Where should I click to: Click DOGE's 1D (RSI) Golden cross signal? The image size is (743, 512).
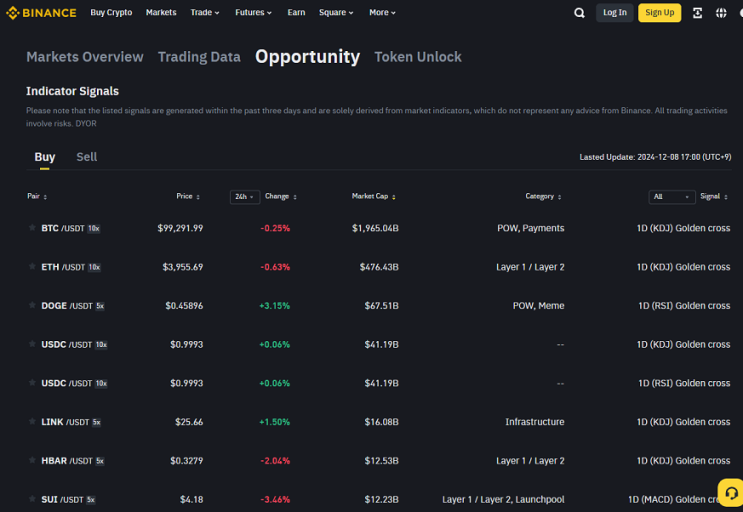coord(684,306)
